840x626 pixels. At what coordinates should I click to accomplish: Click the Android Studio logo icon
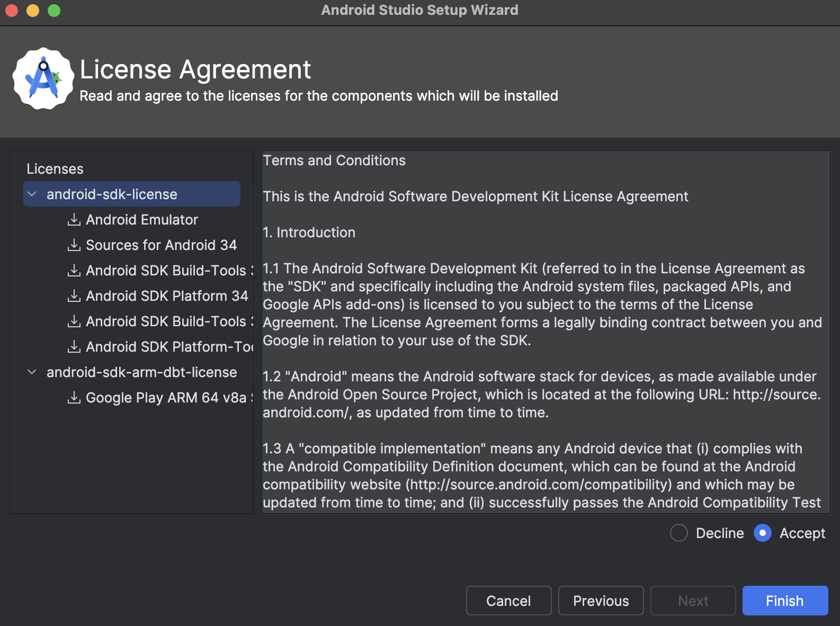tap(43, 79)
